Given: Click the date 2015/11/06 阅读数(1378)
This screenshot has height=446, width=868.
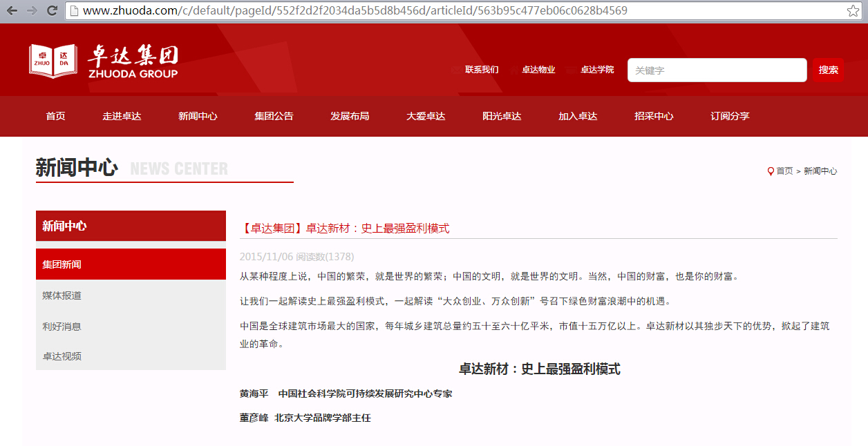Looking at the screenshot, I should click(296, 257).
